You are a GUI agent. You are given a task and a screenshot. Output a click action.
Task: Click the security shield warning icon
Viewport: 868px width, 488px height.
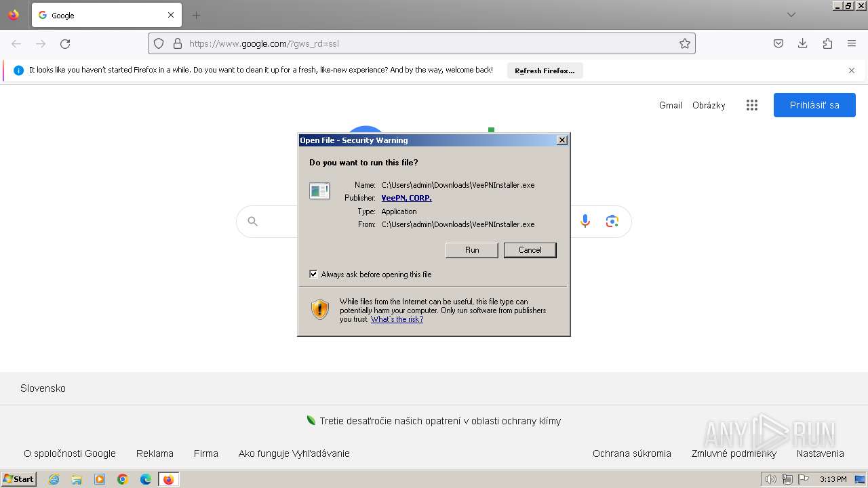(320, 310)
